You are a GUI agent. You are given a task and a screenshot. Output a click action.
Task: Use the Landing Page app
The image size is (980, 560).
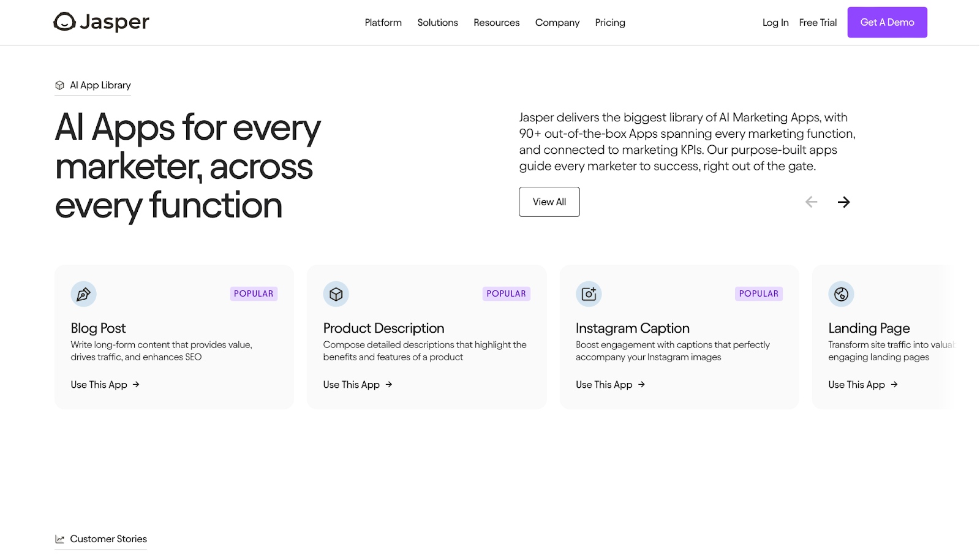pos(863,385)
